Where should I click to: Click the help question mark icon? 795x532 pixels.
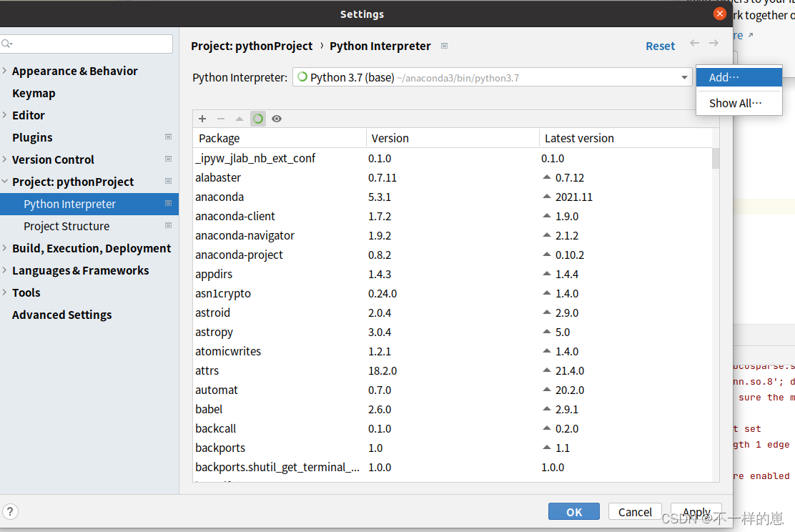[10, 512]
